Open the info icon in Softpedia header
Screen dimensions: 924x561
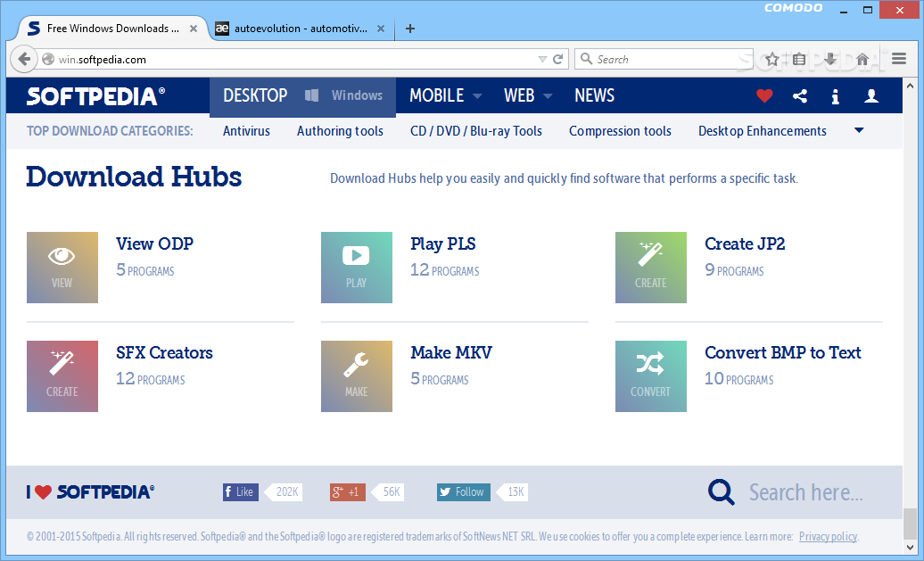tap(835, 96)
